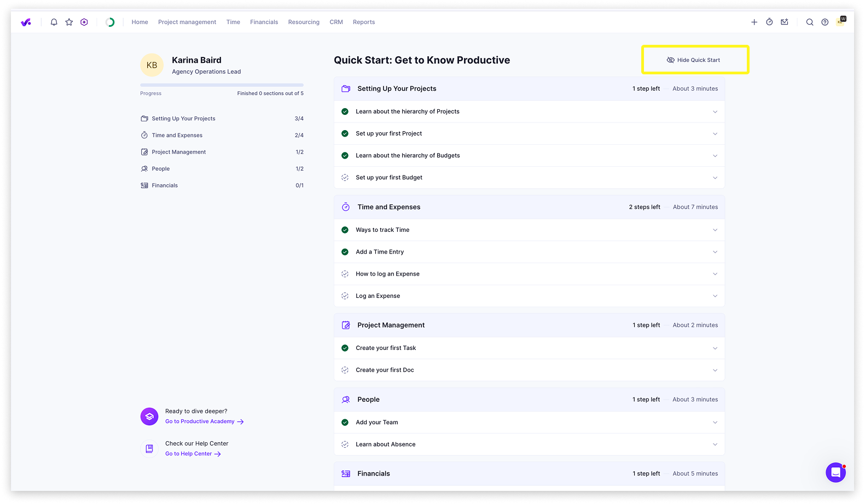Click the folder icon beside Setting Up Your Projects in sidebar

[144, 119]
